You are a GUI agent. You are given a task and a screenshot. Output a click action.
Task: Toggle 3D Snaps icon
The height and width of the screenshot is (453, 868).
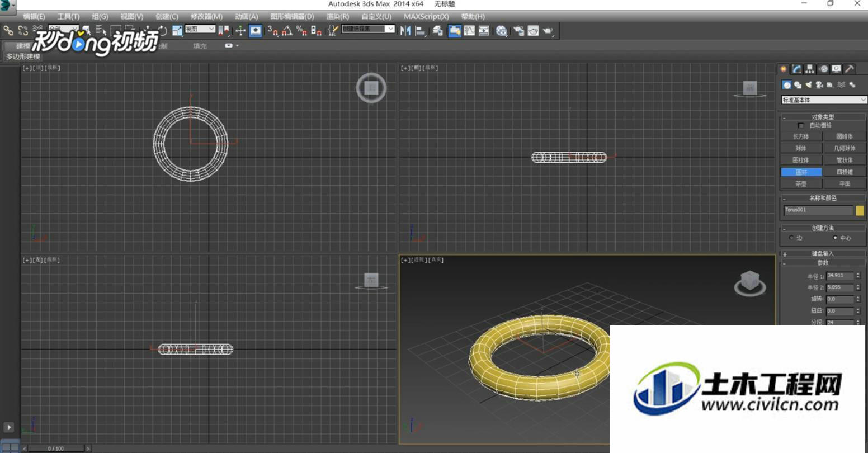point(272,31)
